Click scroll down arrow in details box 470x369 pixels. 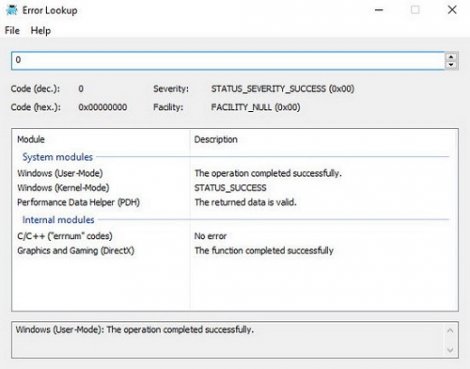click(450, 350)
